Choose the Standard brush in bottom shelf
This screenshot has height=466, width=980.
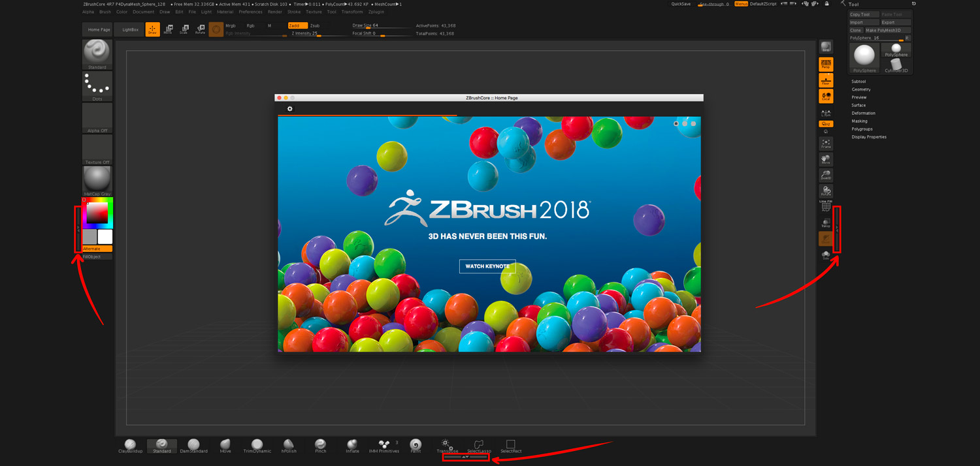click(162, 446)
